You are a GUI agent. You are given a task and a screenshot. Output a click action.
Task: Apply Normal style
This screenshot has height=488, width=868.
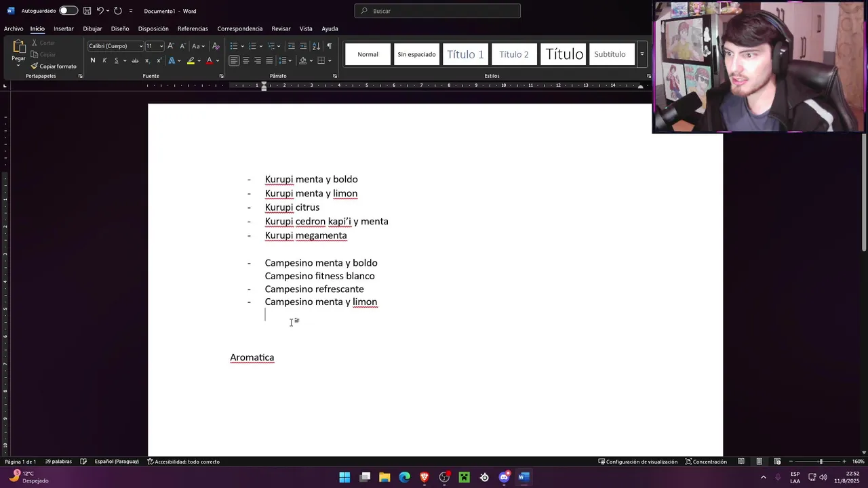point(368,54)
